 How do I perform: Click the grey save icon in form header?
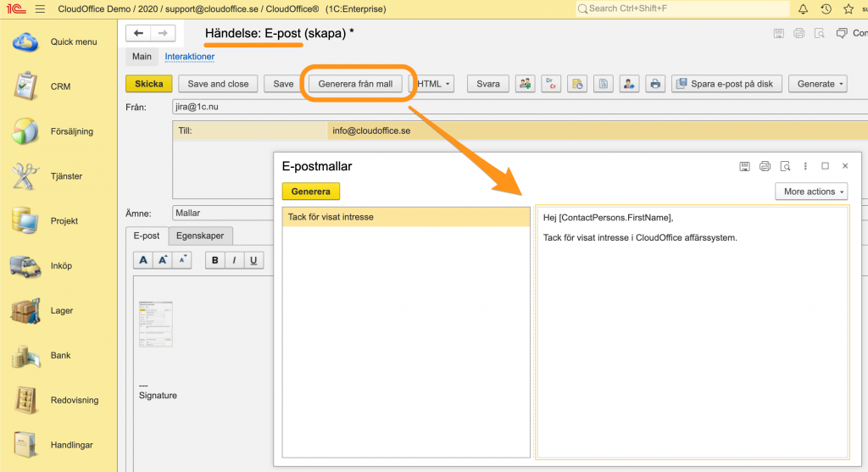[x=778, y=33]
